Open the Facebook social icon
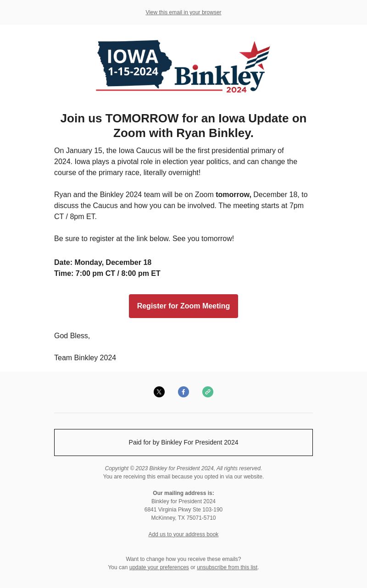The image size is (367, 588). pyautogui.click(x=183, y=392)
